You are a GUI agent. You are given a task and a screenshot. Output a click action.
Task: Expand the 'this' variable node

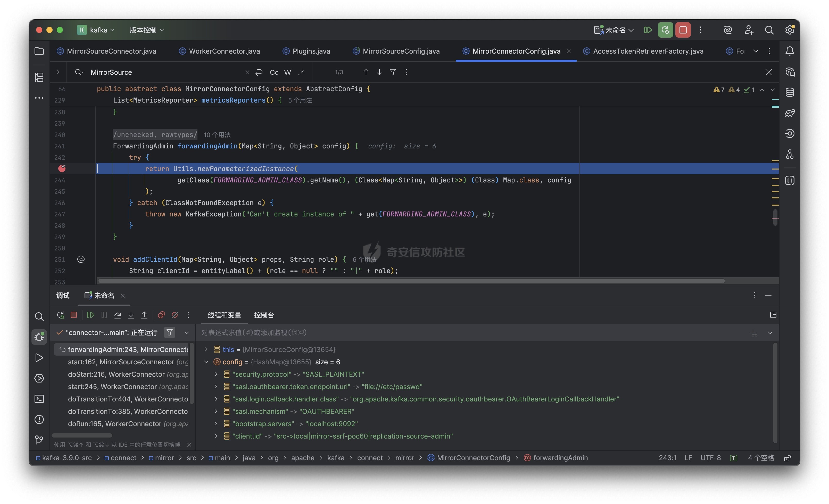[x=206, y=350]
